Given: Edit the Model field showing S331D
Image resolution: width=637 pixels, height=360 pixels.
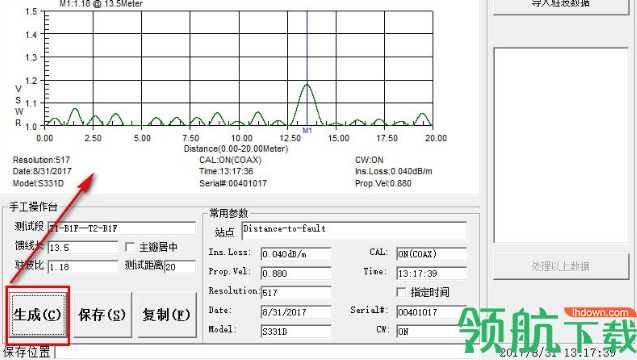Looking at the screenshot, I should [296, 331].
